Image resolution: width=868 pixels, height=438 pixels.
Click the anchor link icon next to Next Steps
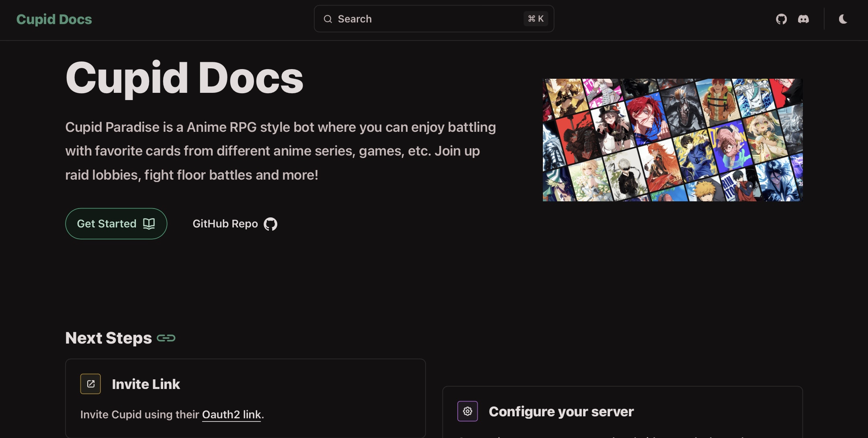point(166,338)
